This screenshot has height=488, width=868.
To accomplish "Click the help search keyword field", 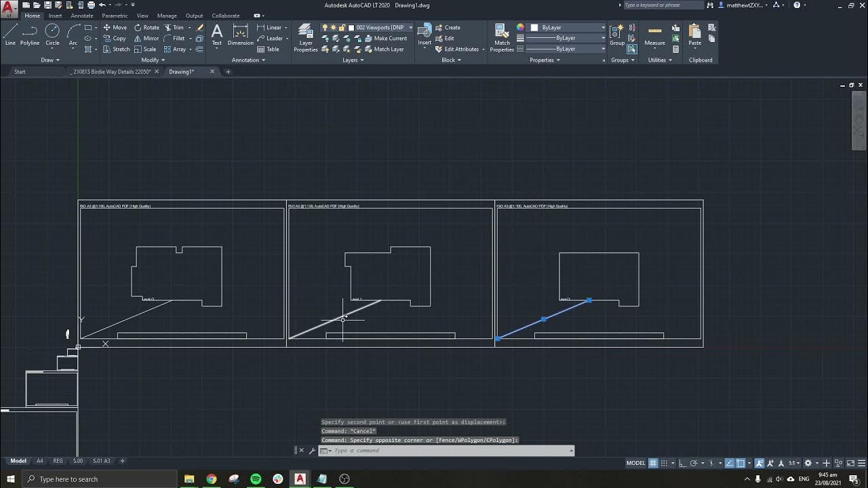I will [x=663, y=5].
